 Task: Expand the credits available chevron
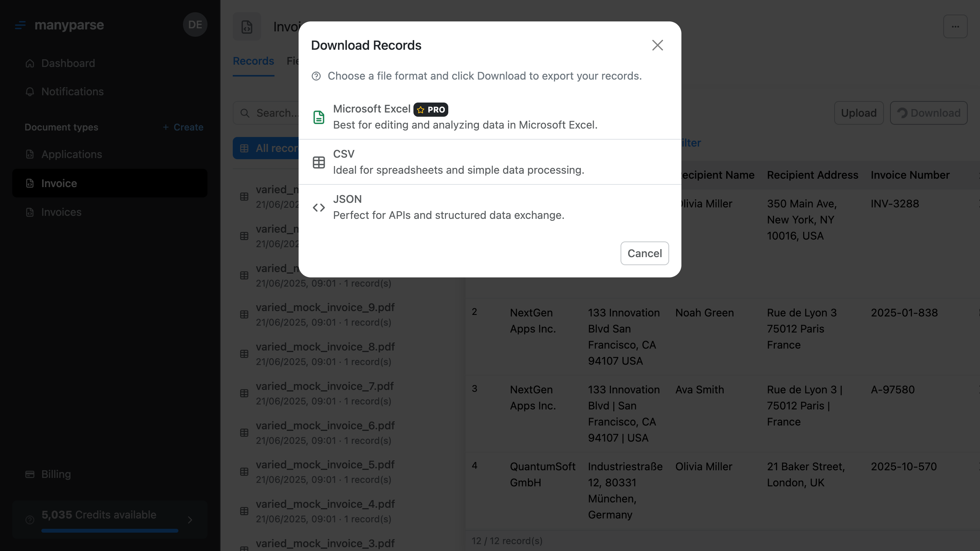[x=190, y=520]
